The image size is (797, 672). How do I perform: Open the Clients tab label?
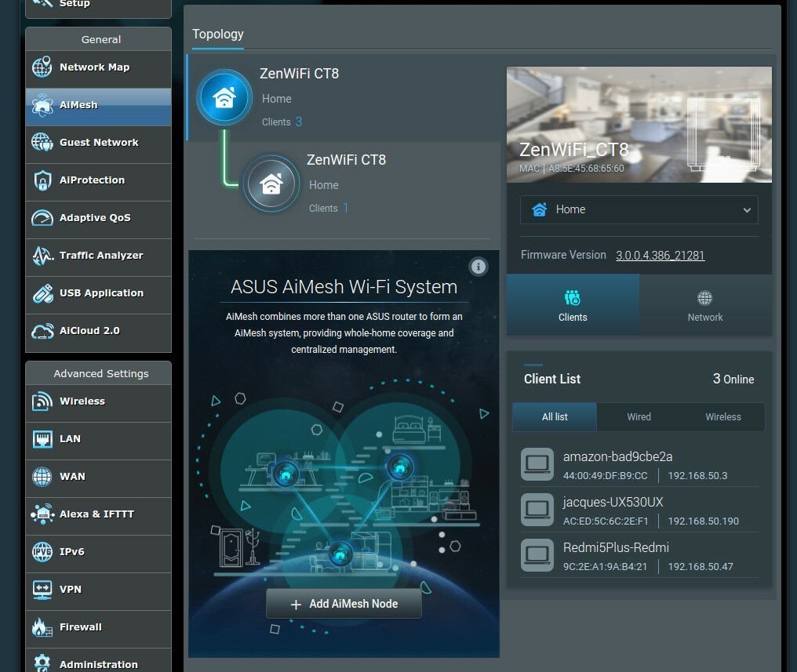pyautogui.click(x=573, y=318)
